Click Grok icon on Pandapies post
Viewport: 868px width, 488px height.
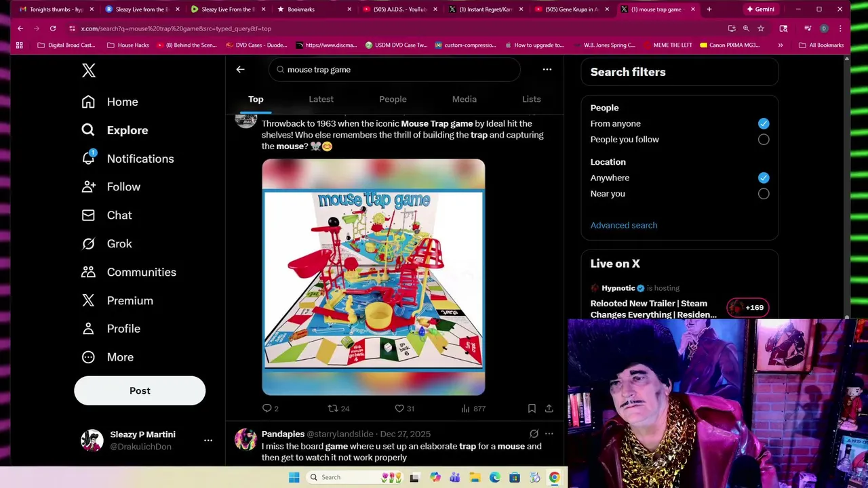[534, 434]
